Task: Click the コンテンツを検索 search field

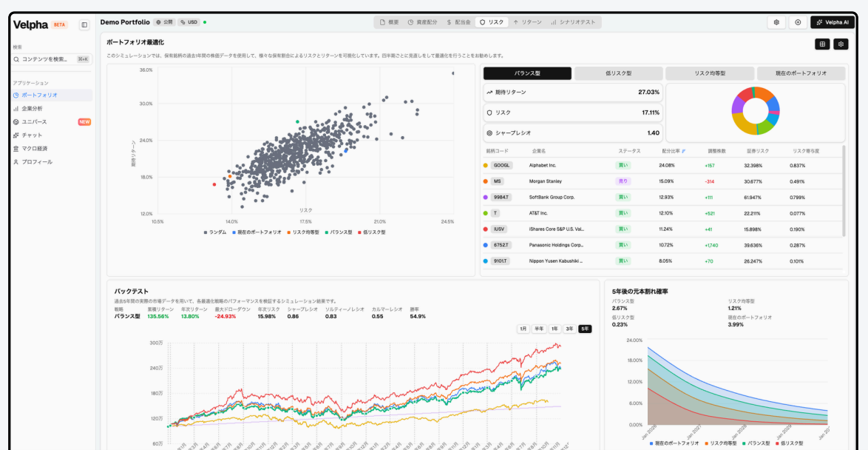Action: pyautogui.click(x=44, y=58)
